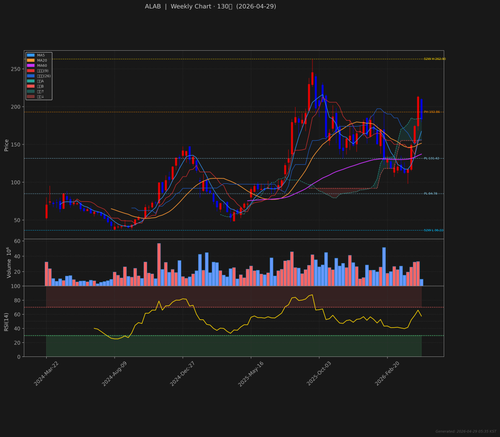Image resolution: width=500 pixels, height=437 pixels.
Task: Click the 2025-Oct-03 date label
Action: [319, 374]
